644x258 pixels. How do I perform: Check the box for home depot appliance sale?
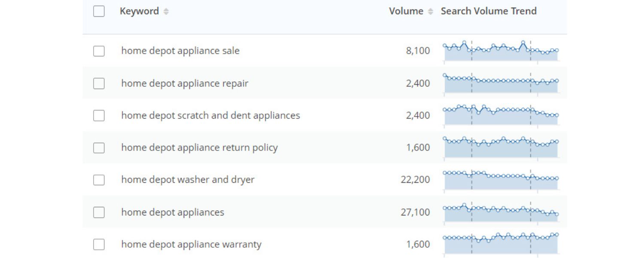[x=98, y=51]
